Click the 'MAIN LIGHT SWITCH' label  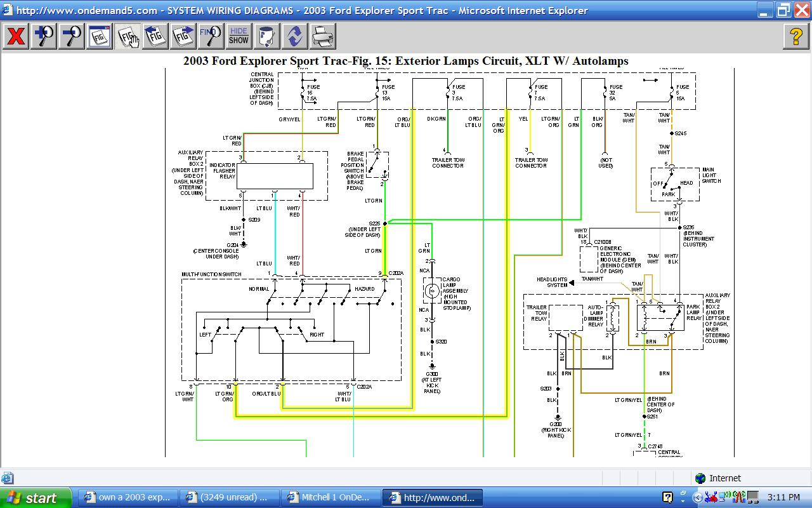point(711,175)
